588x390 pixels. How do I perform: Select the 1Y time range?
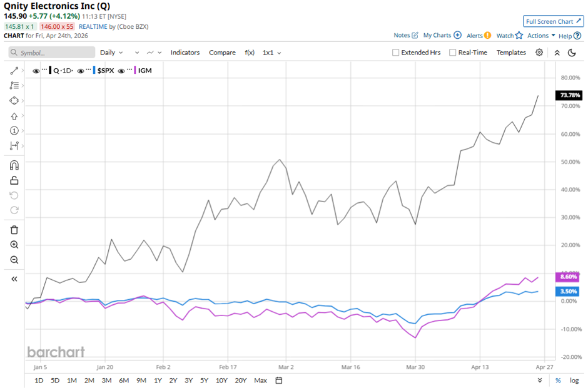coord(158,380)
